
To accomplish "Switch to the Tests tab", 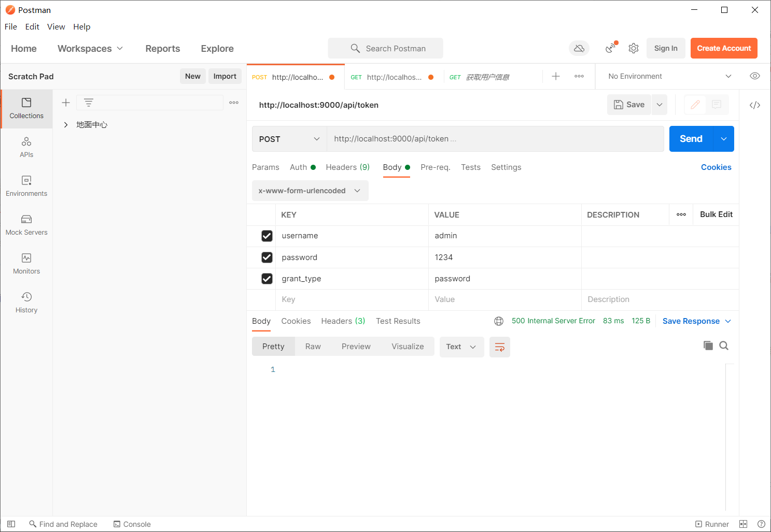I will click(471, 167).
